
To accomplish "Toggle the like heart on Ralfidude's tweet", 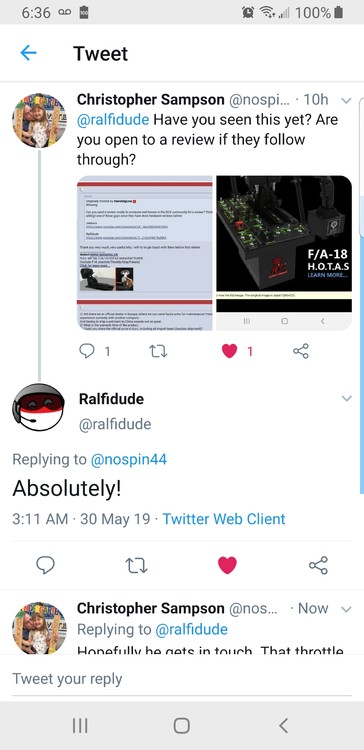I will click(227, 565).
